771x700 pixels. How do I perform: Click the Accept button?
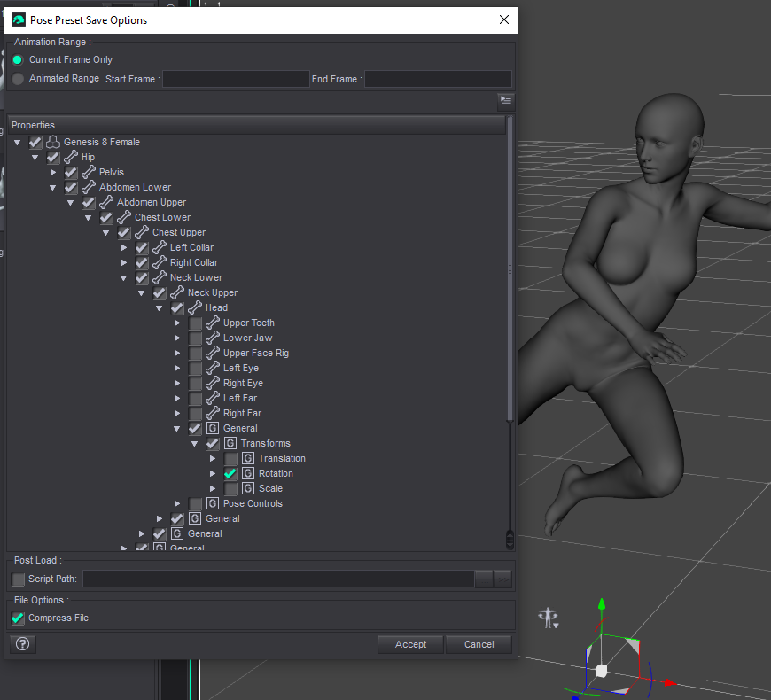[x=410, y=644]
